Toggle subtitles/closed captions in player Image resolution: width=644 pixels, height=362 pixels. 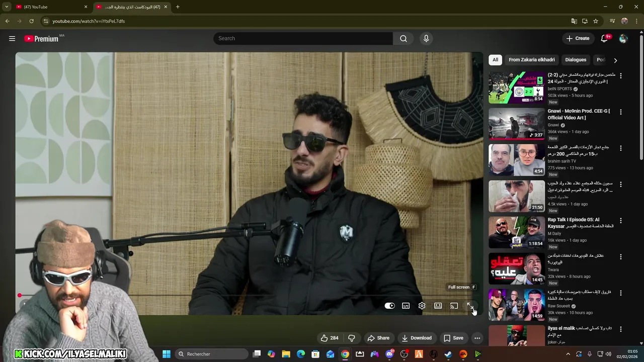click(x=406, y=306)
